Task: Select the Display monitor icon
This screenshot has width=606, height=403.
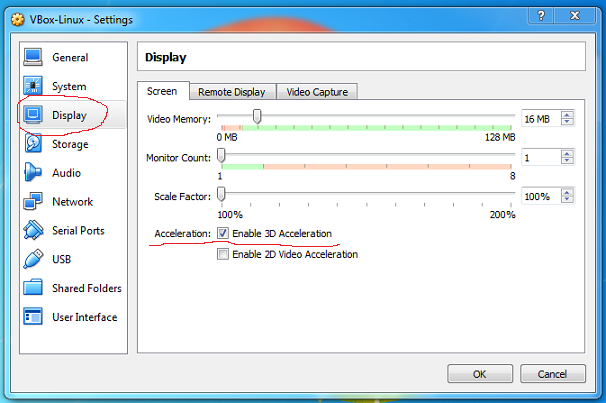Action: (33, 115)
